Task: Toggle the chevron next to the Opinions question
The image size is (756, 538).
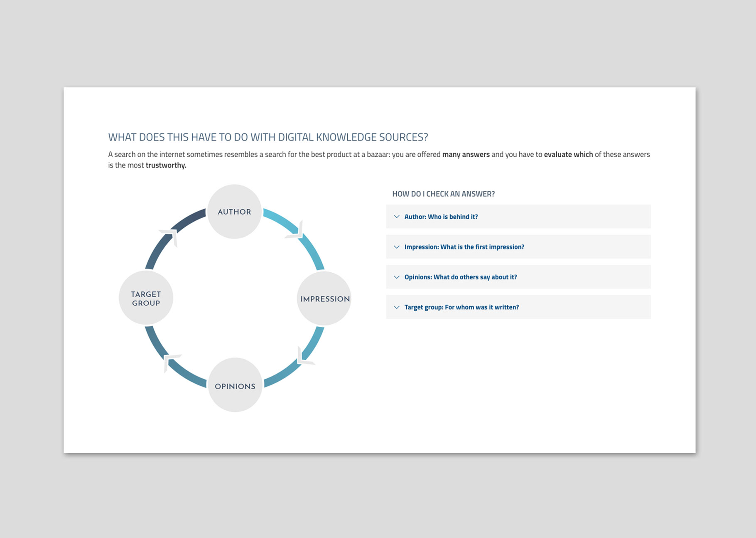Action: (397, 277)
